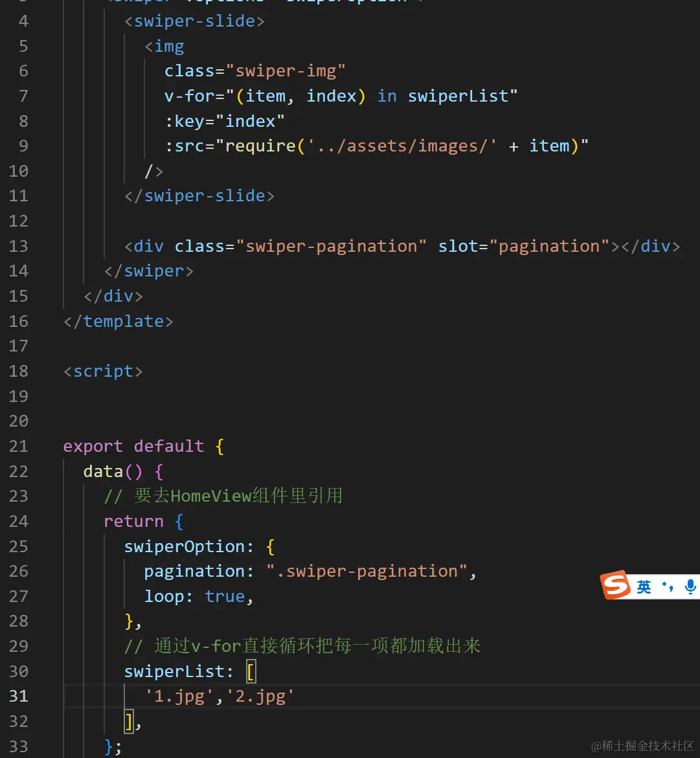Click the swiperList property name on line 30

(174, 671)
